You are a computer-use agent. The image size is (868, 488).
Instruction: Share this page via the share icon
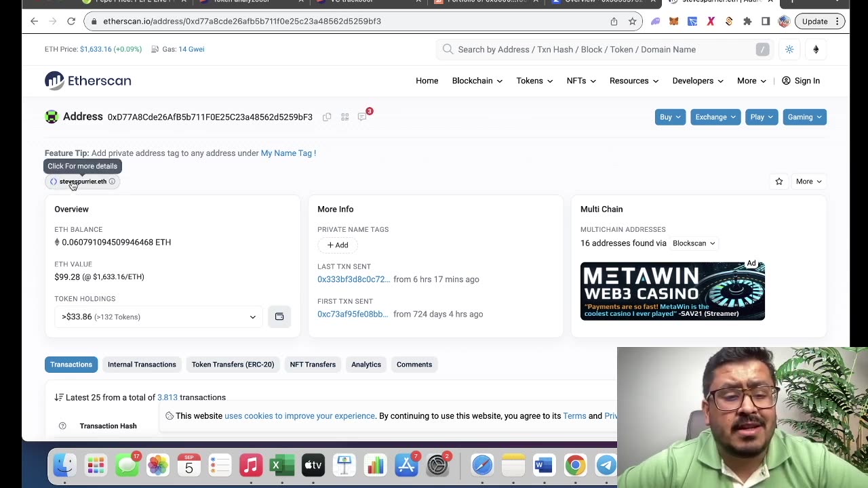click(x=614, y=21)
